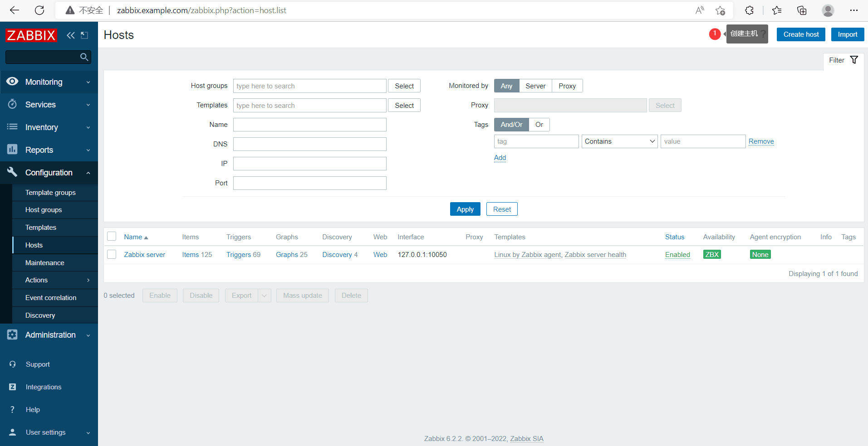Click the Add tag link
Image resolution: width=868 pixels, height=446 pixels.
[500, 158]
